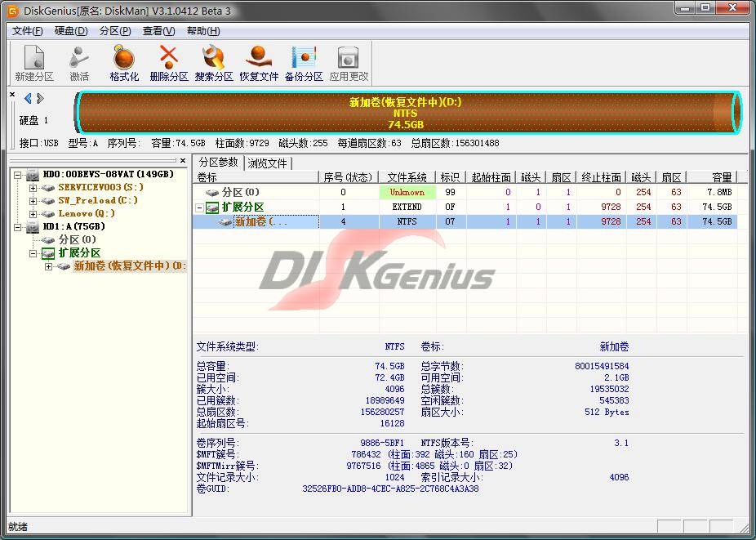This screenshot has height=540, width=756.
Task: Collapse the HD0:00BEVS-08VAT tree node
Action: click(17, 175)
